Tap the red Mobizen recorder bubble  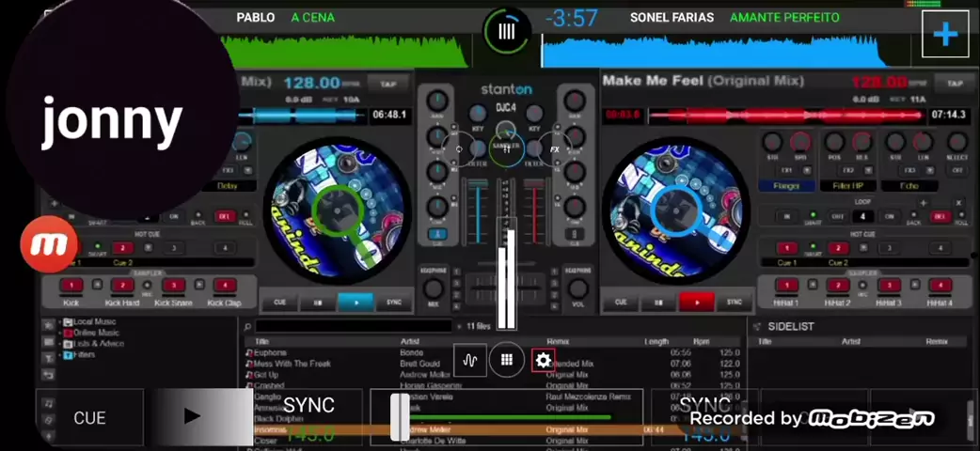[48, 244]
